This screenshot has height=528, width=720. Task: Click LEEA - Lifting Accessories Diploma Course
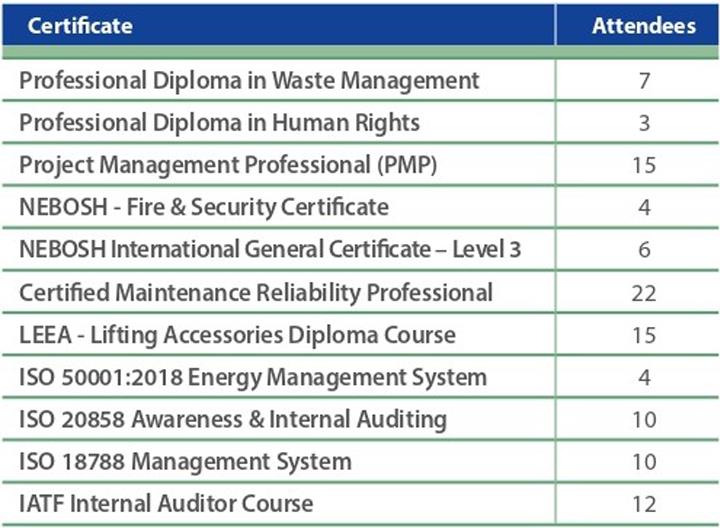click(237, 335)
